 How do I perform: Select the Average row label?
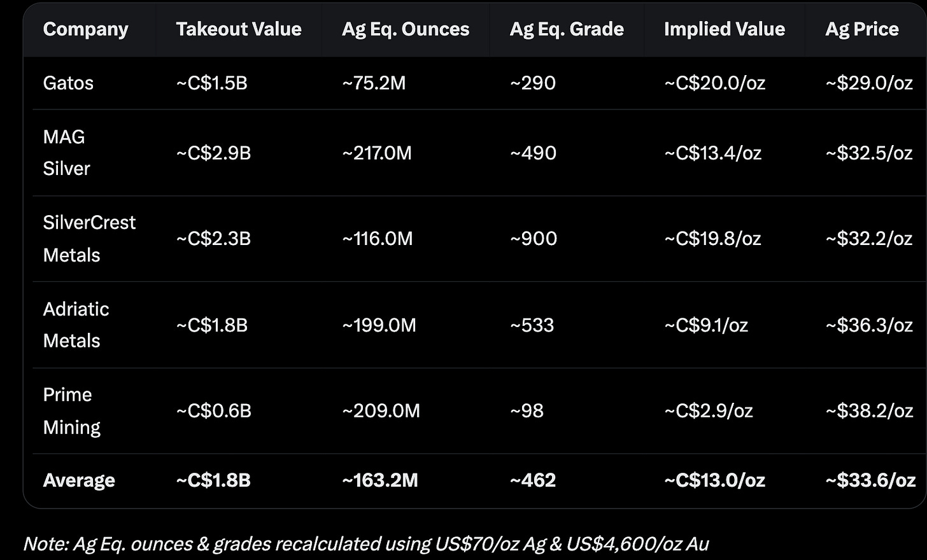tap(79, 480)
